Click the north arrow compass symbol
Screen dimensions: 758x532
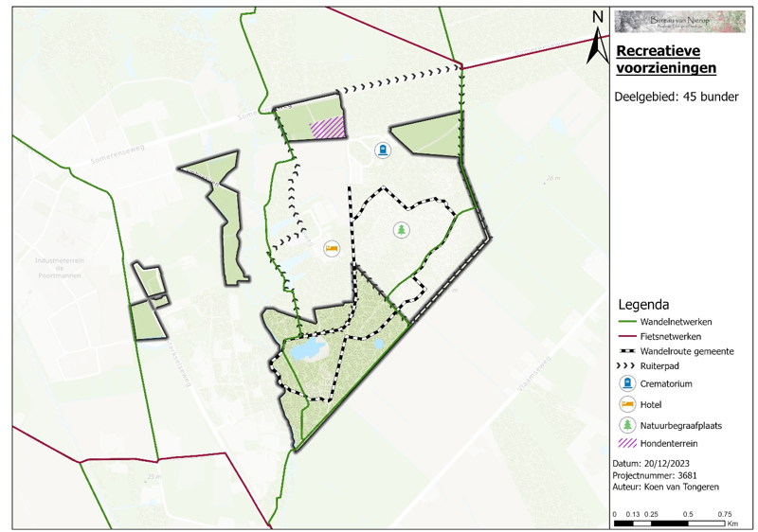(598, 38)
